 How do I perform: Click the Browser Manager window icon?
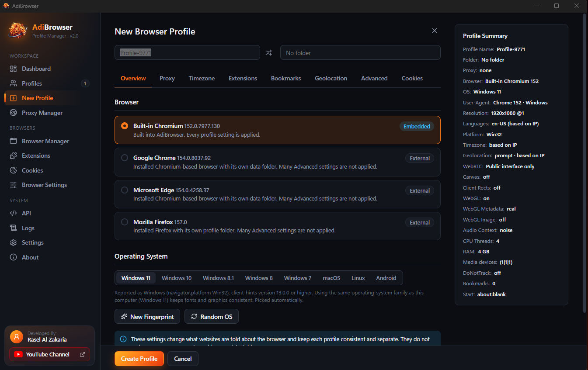click(14, 141)
